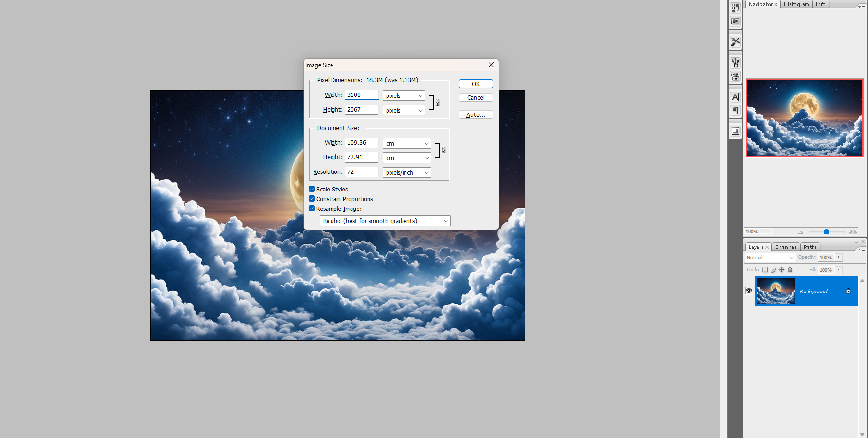Click the Navigator zoom slider handle
Viewport: 868px width, 438px height.
click(826, 232)
